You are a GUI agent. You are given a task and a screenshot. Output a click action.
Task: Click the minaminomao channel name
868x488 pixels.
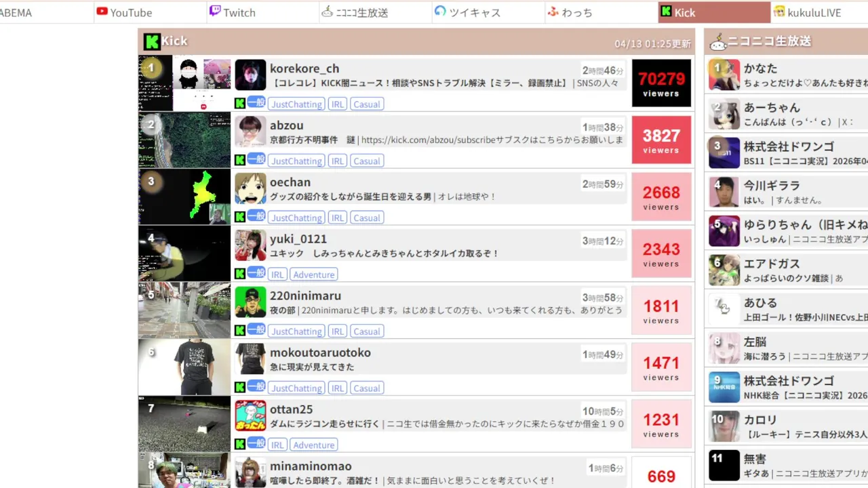pos(311,466)
